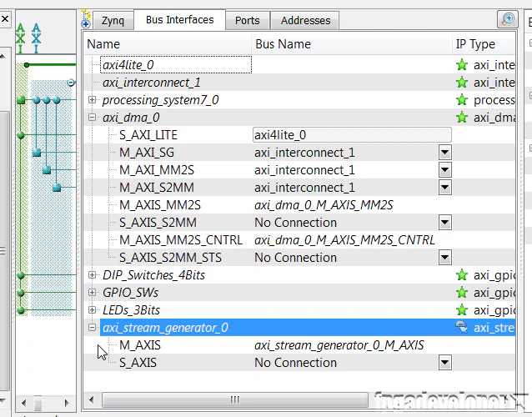Click the search icon at top right
The image size is (532, 417).
tap(507, 19)
